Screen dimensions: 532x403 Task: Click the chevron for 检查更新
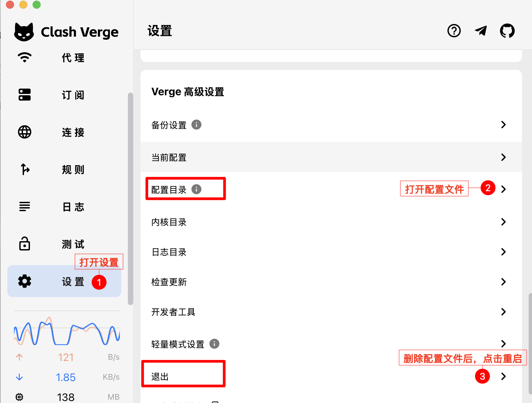click(x=503, y=282)
